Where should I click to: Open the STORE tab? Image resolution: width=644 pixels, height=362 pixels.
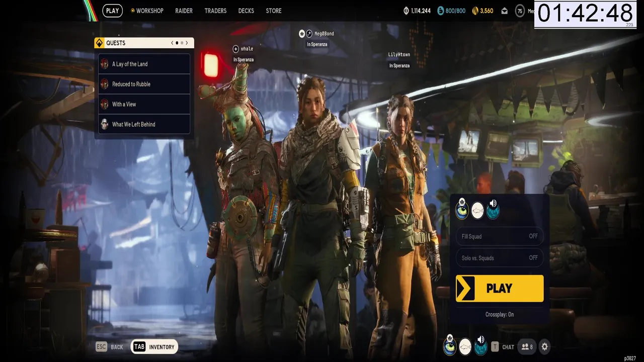tap(274, 11)
